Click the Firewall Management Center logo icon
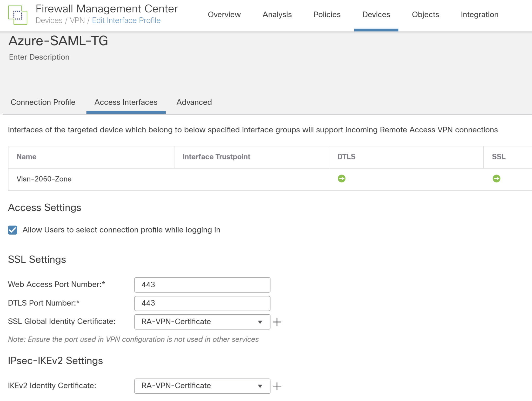 18,15
